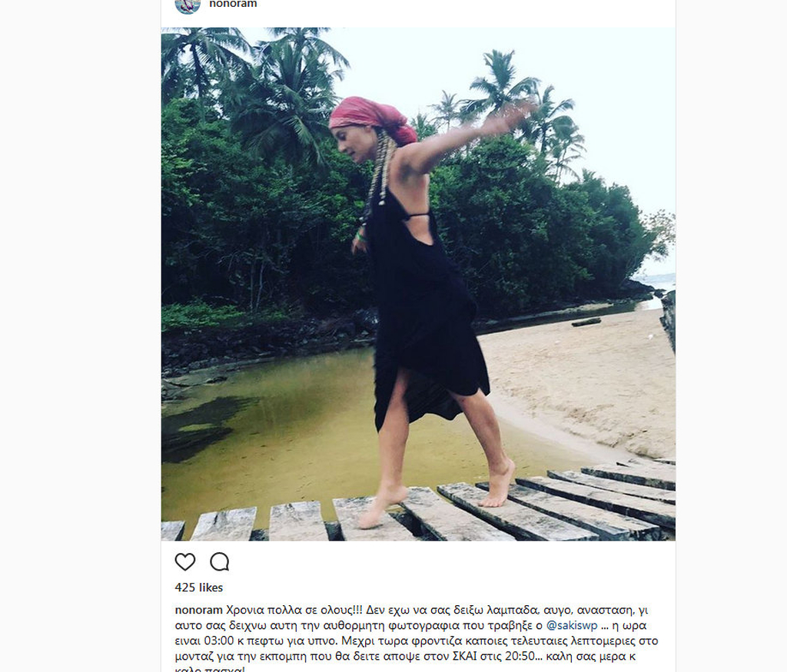
Task: Like the post with the heart icon
Action: [x=185, y=562]
